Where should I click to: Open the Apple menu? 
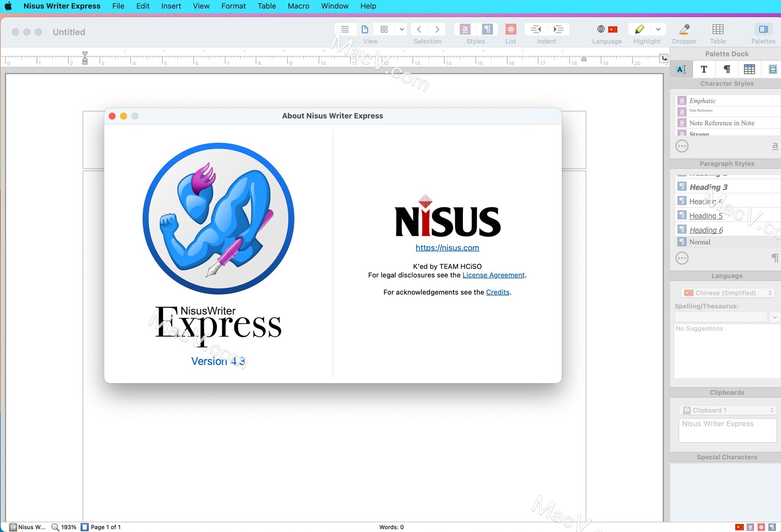(8, 6)
